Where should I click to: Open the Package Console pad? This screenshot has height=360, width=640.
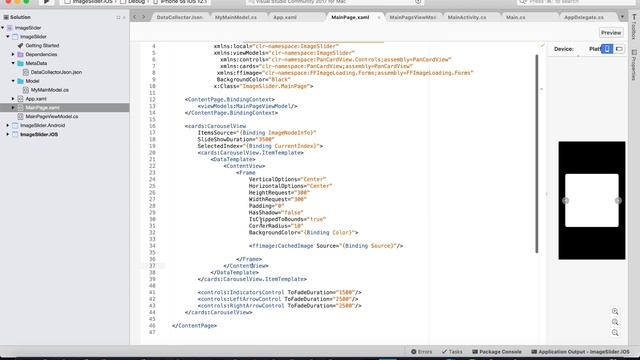pyautogui.click(x=497, y=351)
